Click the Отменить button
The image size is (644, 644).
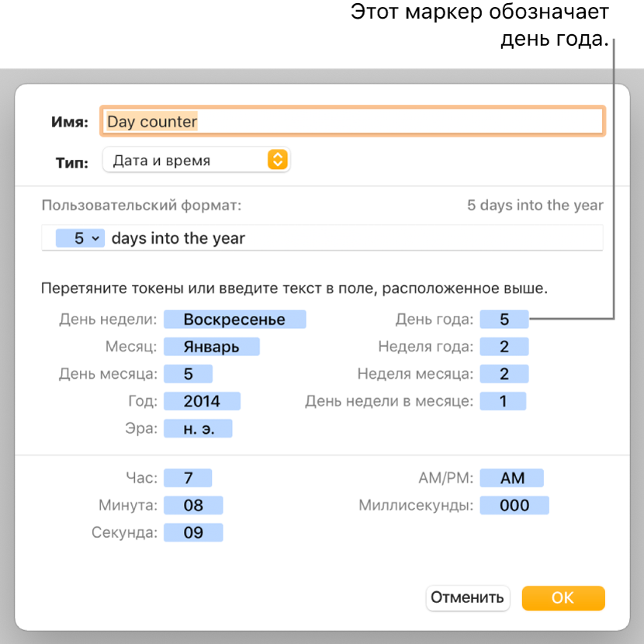point(467,597)
